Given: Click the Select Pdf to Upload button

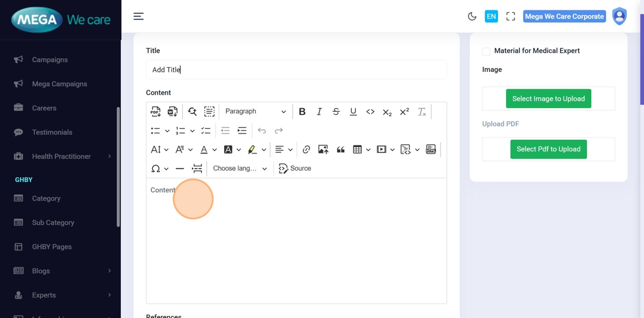Looking at the screenshot, I should coord(548,150).
